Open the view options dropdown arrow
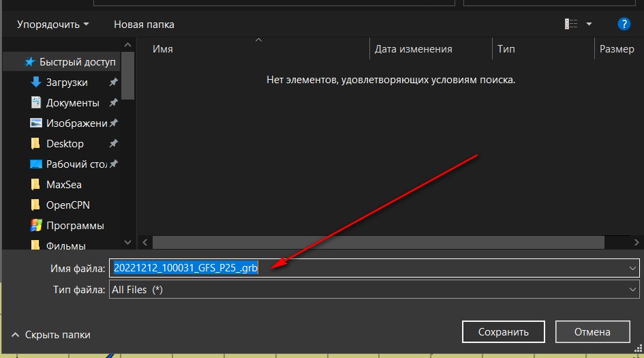 (x=589, y=24)
